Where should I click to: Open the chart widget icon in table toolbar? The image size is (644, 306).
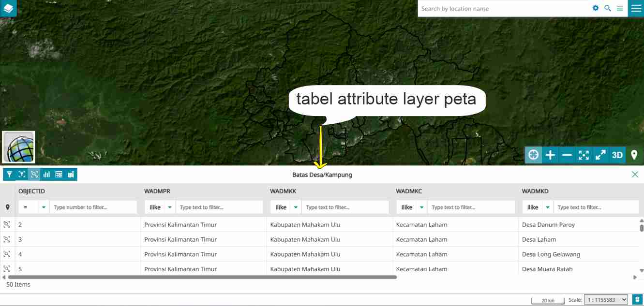click(x=46, y=175)
